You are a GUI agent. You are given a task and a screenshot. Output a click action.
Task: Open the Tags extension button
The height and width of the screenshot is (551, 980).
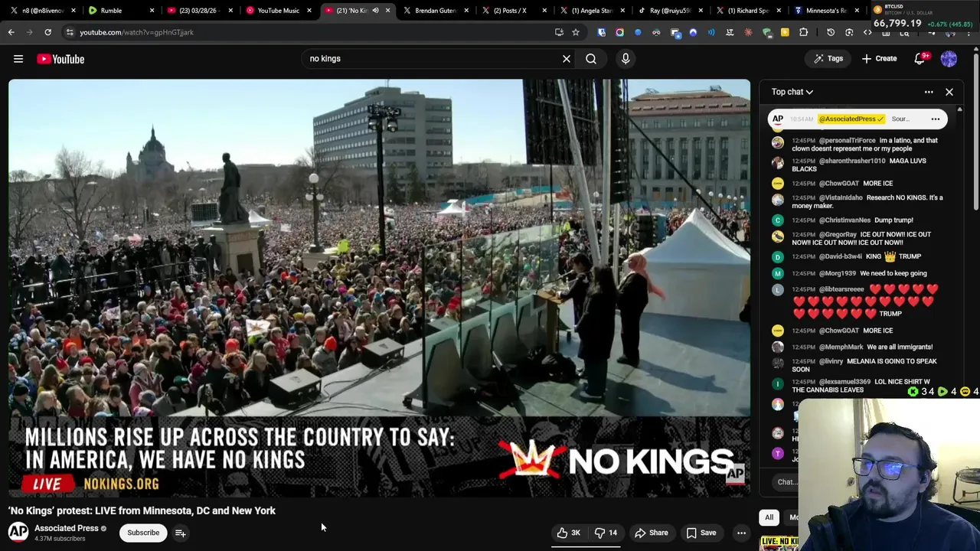828,59
